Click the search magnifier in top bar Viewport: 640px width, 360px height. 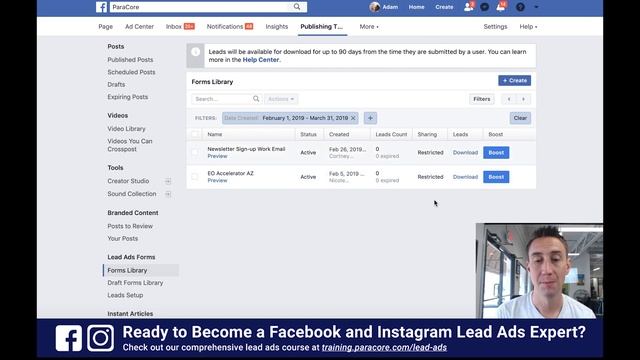(297, 7)
